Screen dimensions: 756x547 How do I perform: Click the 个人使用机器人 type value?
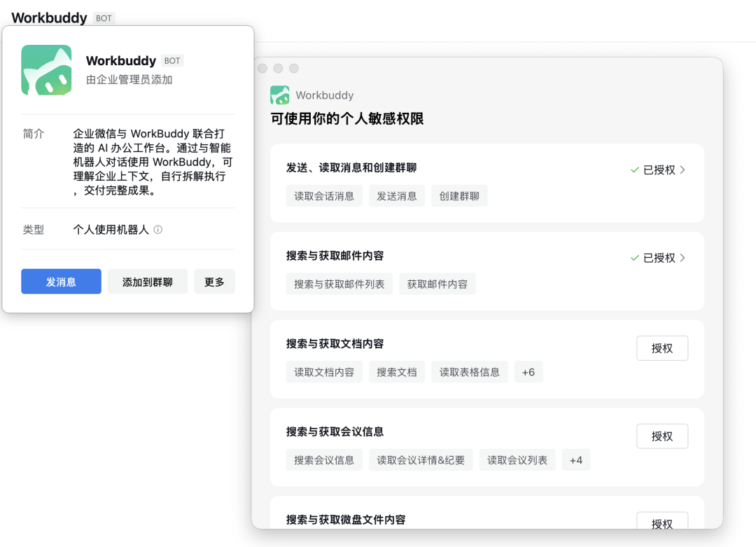(x=111, y=230)
